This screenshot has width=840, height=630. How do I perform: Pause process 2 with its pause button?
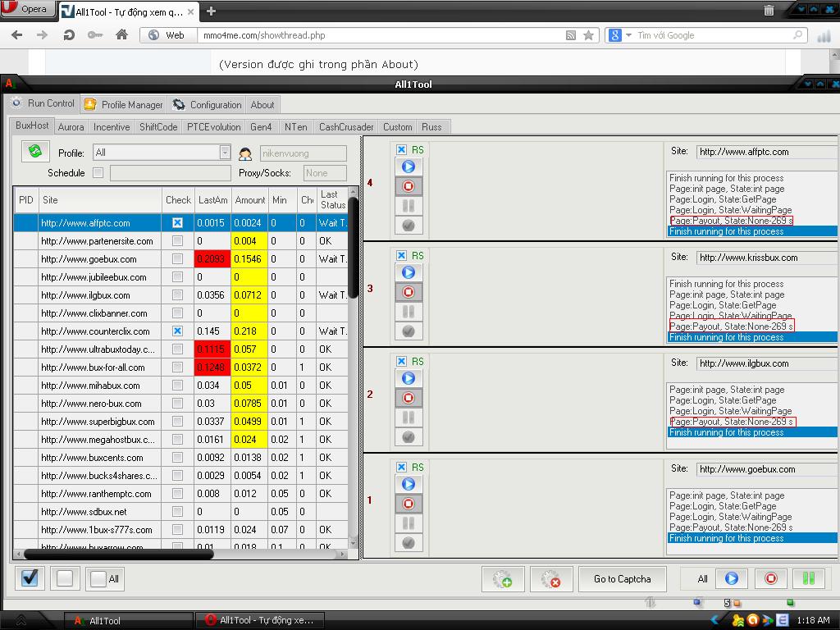tap(409, 418)
